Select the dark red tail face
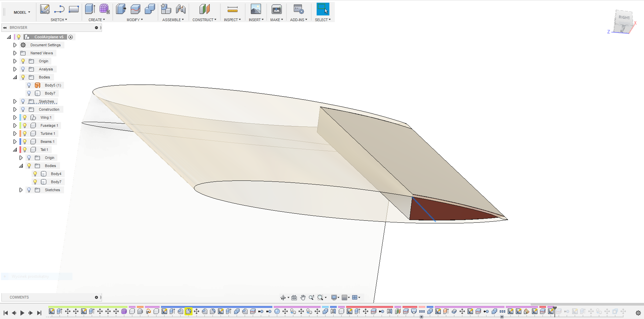This screenshot has width=644, height=319. coord(449,211)
